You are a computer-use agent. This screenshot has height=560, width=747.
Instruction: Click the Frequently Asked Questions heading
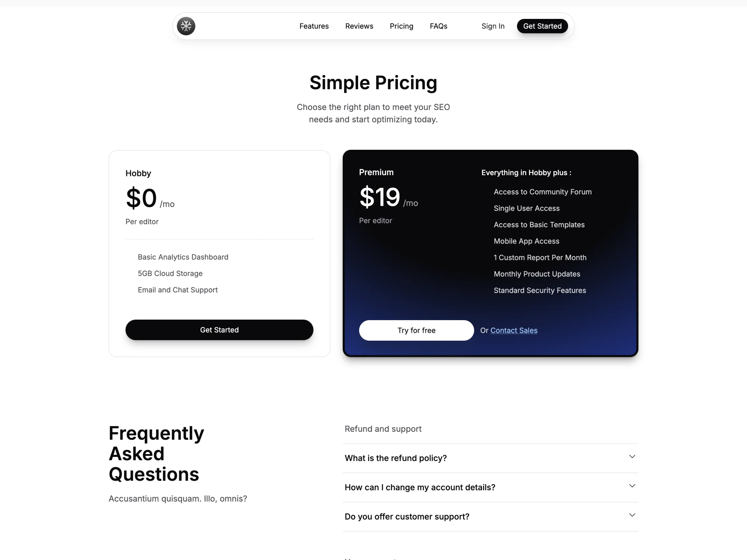click(156, 453)
